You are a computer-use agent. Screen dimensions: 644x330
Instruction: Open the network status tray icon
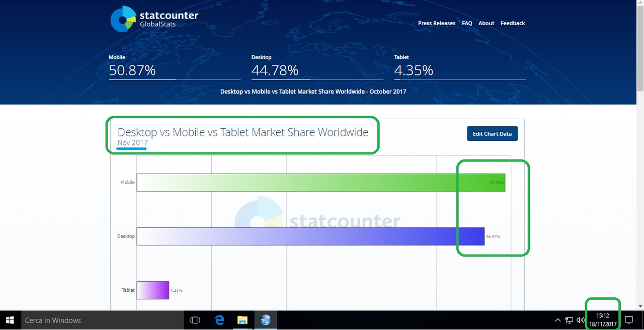(569, 320)
